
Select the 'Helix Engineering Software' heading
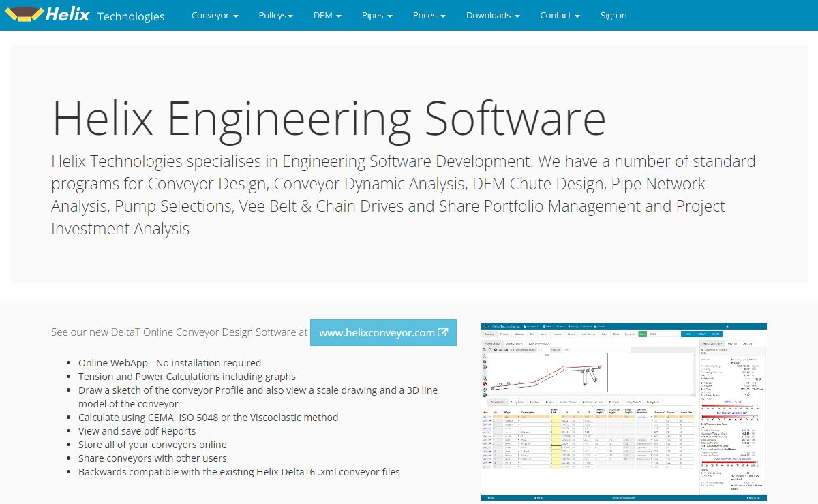click(x=329, y=117)
